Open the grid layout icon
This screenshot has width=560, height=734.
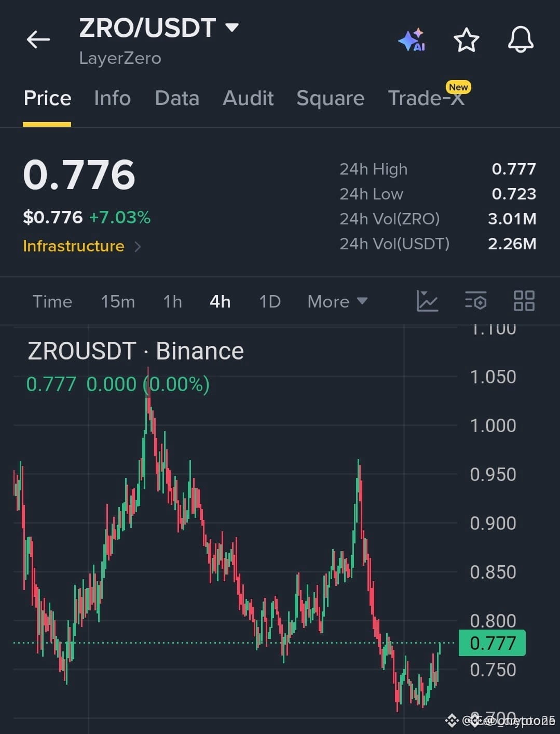pyautogui.click(x=524, y=301)
